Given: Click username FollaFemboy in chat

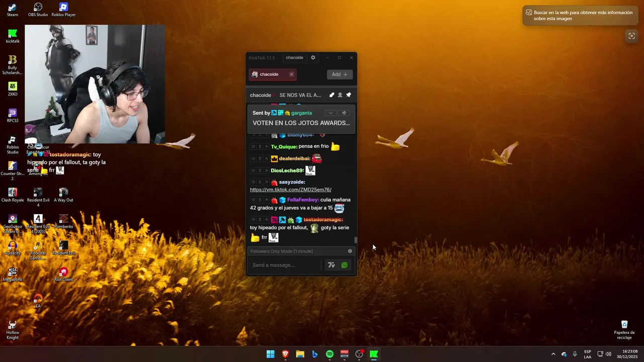Looking at the screenshot, I should 303,200.
